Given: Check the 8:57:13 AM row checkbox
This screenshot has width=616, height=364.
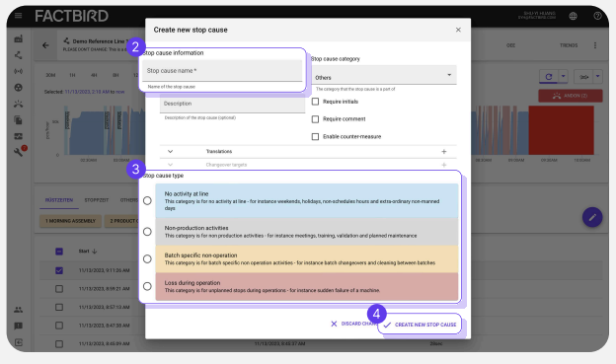Looking at the screenshot, I should click(x=59, y=307).
